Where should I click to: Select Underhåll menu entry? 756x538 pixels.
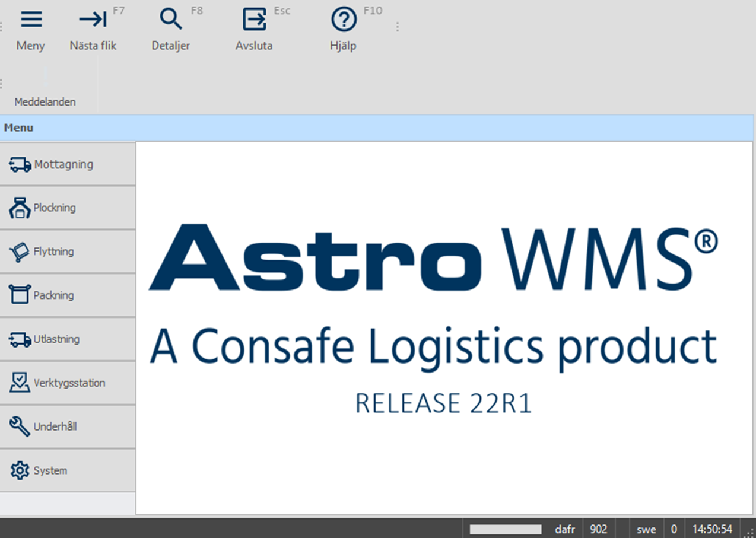coord(68,427)
